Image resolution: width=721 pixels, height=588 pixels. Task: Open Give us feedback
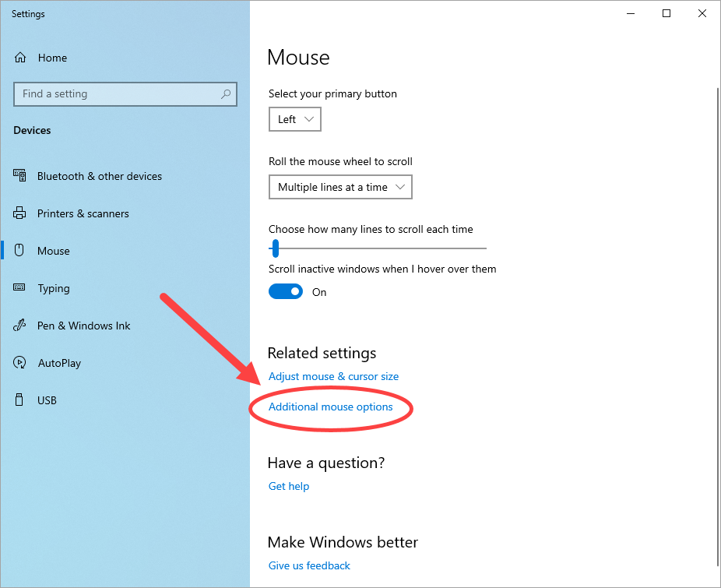point(309,565)
